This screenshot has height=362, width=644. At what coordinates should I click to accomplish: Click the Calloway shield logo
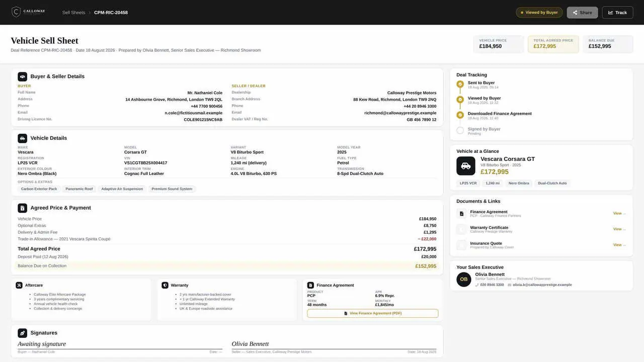coord(16,12)
